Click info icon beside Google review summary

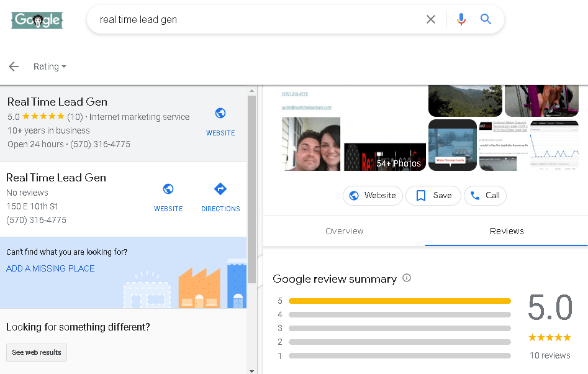407,278
